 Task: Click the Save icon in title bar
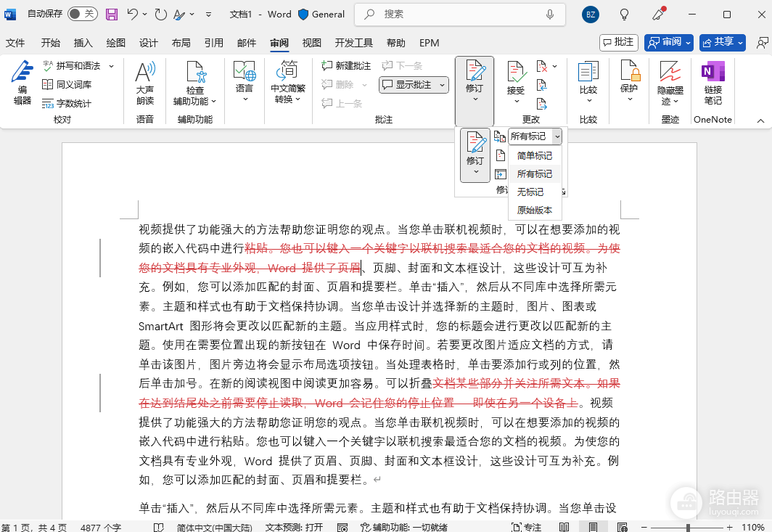point(112,15)
